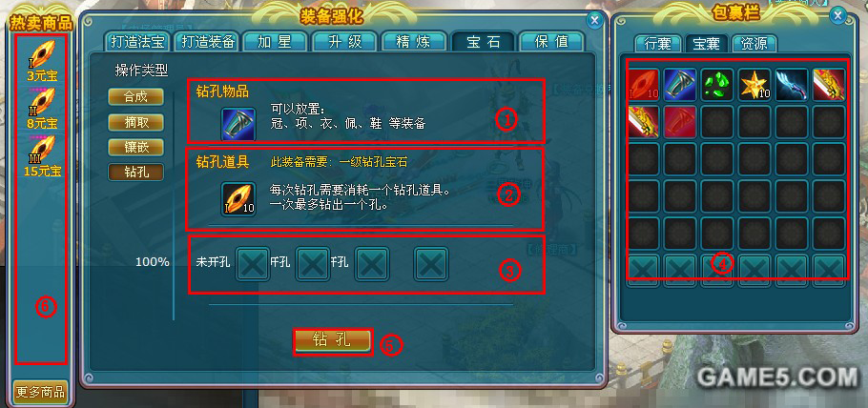
Task: Select the red cloth item in bag
Action: [680, 121]
